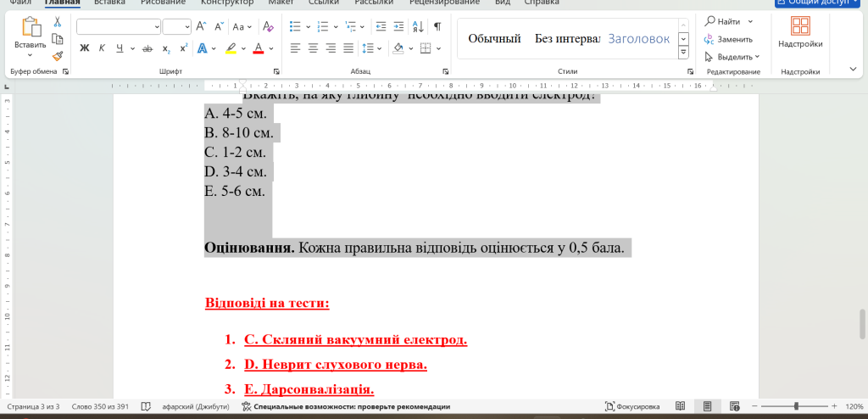Open bullet list dropdown arrow
The width and height of the screenshot is (868, 419).
tap(308, 26)
